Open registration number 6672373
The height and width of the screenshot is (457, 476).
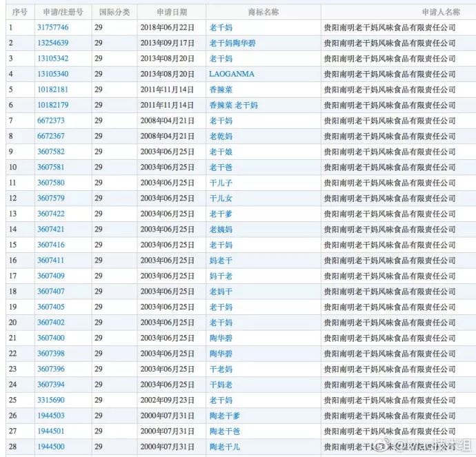coord(51,121)
